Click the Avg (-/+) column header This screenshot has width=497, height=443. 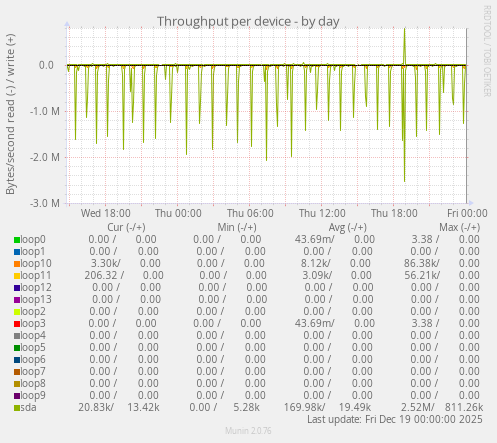point(348,227)
